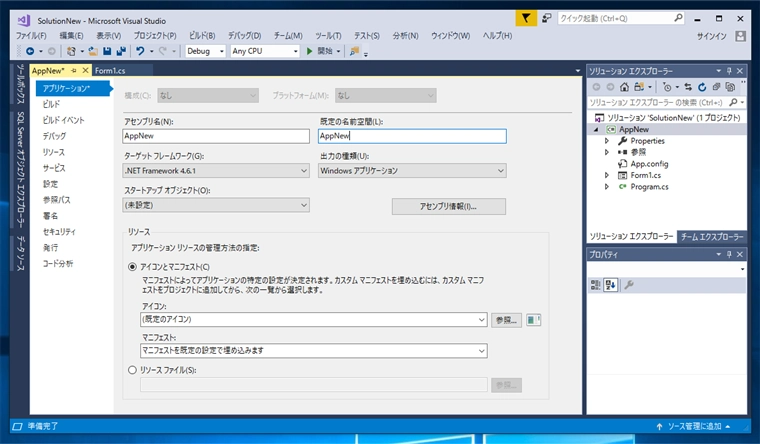The height and width of the screenshot is (444, 760).
Task: Expand the Program.cs node
Action: (607, 187)
